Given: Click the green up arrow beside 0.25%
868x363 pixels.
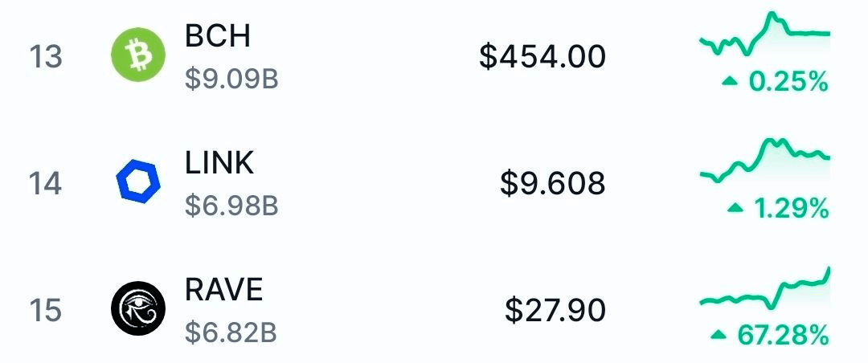Looking at the screenshot, I should [730, 80].
